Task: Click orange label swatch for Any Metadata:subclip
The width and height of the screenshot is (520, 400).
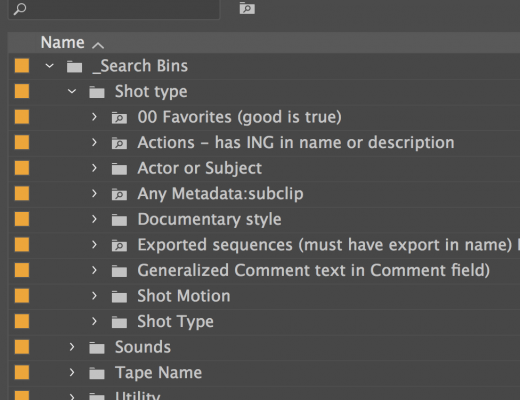Action: click(x=22, y=194)
